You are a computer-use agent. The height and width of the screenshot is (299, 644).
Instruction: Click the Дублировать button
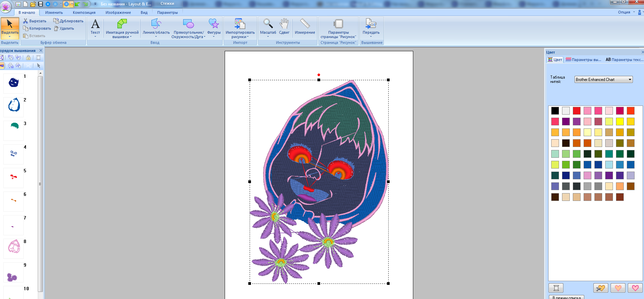pyautogui.click(x=68, y=21)
